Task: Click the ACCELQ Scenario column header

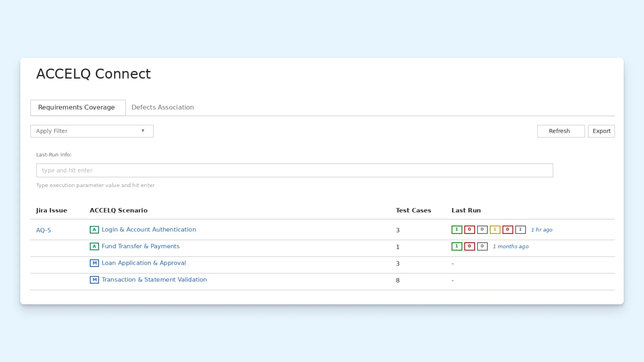Action: point(119,210)
